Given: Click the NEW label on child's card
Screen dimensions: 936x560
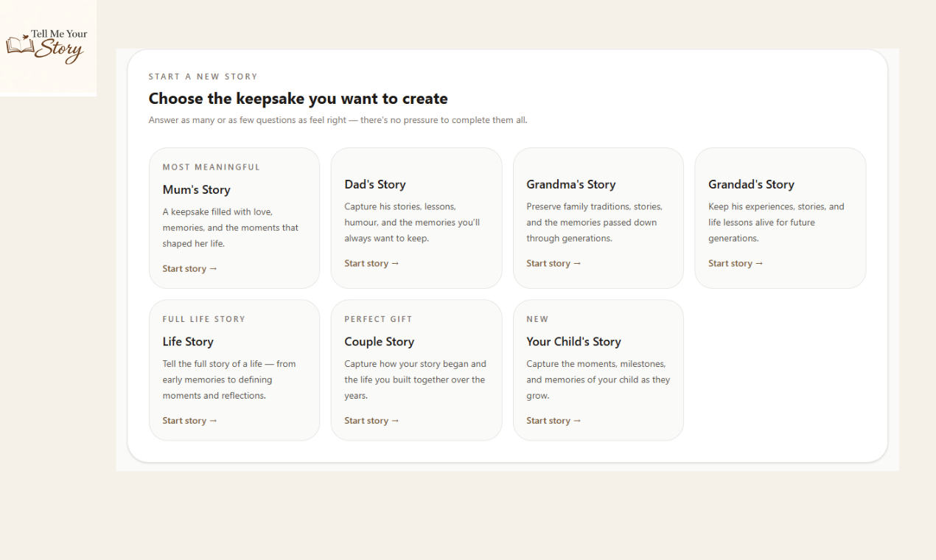Looking at the screenshot, I should 538,319.
